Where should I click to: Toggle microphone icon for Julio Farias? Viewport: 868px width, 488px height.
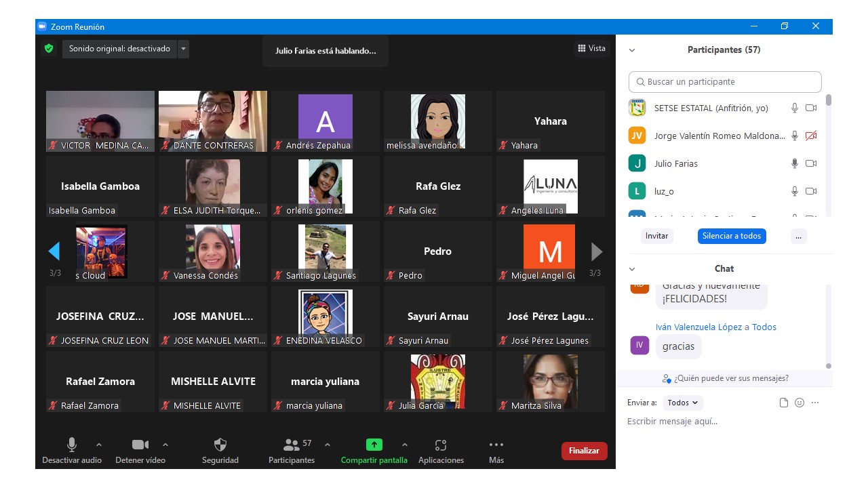tap(795, 163)
